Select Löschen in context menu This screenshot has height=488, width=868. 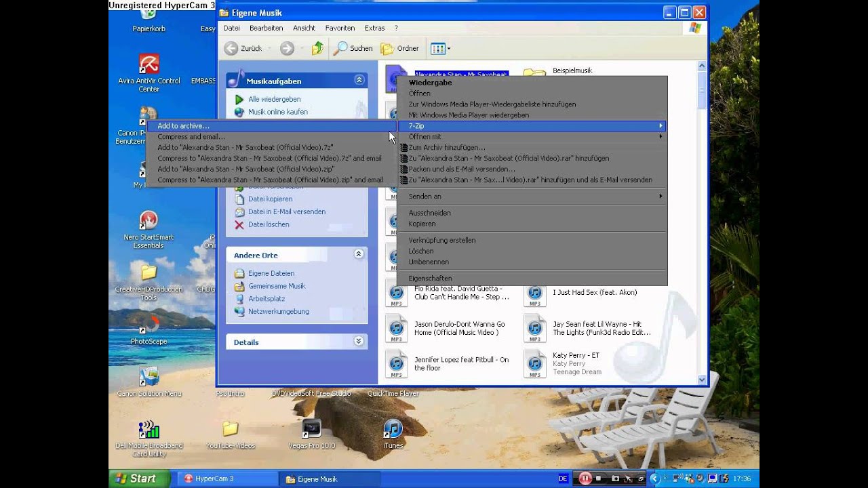click(532, 251)
